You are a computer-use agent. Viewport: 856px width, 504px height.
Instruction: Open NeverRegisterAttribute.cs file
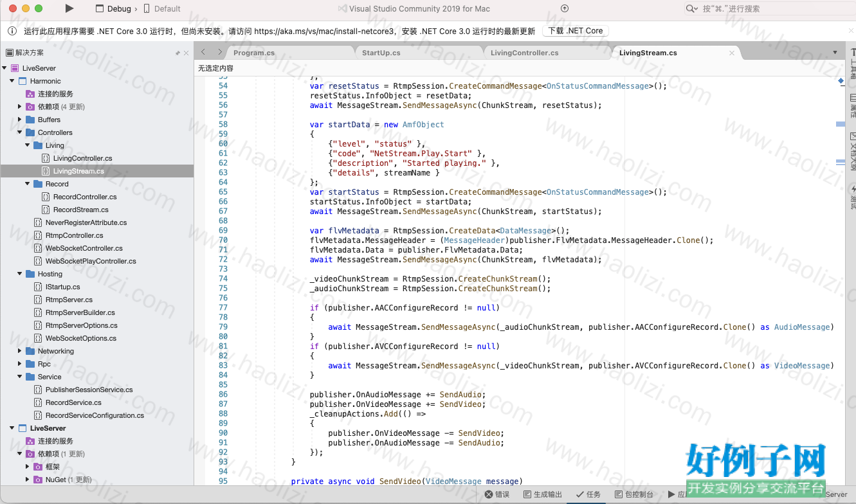86,222
